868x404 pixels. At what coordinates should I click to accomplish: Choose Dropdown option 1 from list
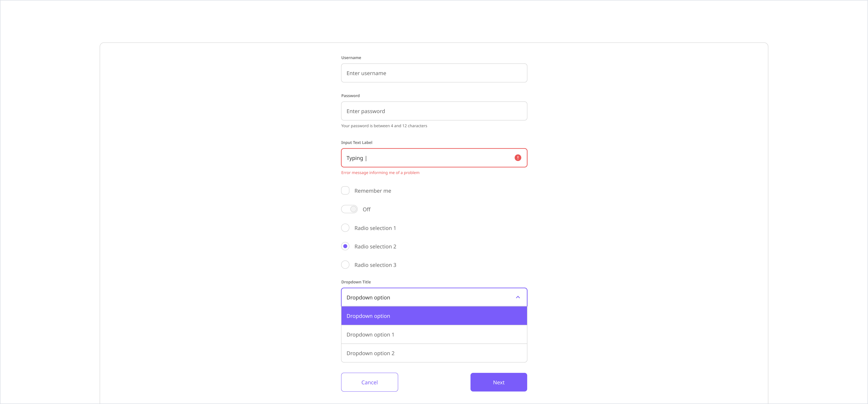coord(434,335)
